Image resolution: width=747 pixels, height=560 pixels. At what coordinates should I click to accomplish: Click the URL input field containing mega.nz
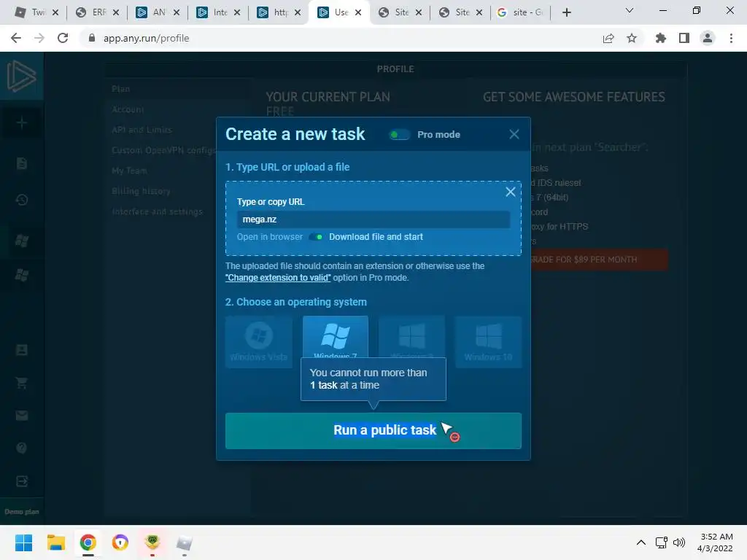coord(373,219)
